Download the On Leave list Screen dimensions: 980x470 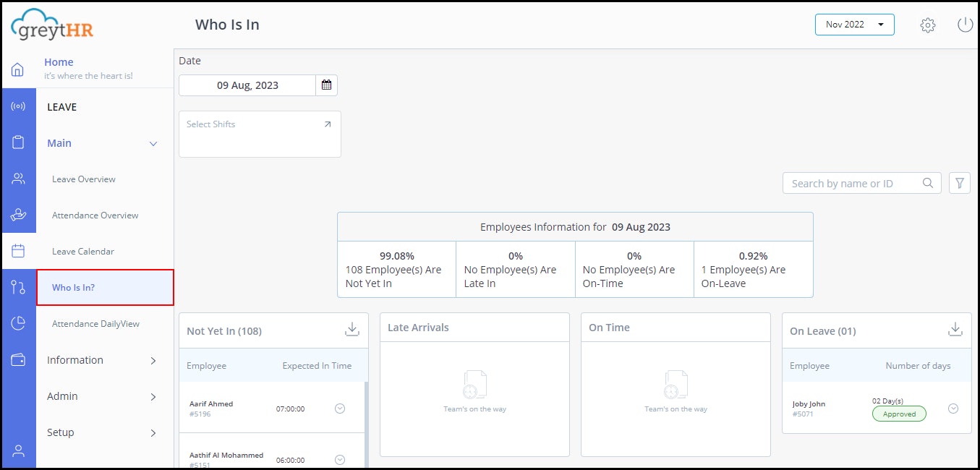coord(955,330)
